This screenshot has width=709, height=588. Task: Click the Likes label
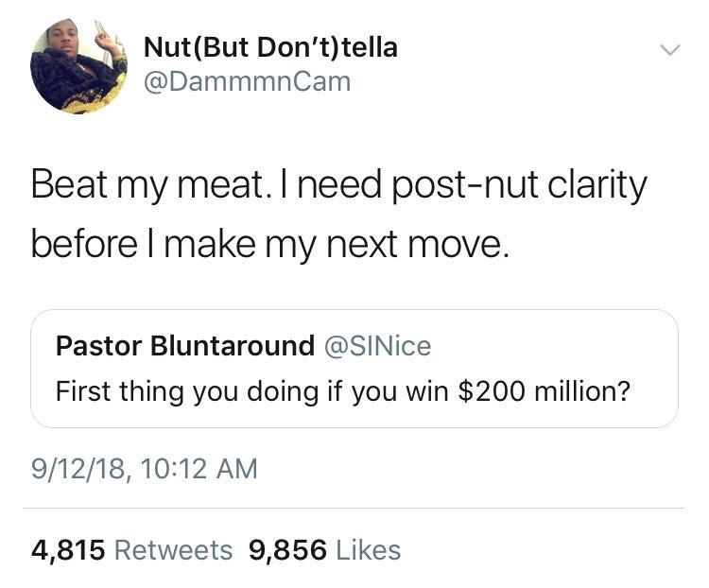[x=367, y=550]
